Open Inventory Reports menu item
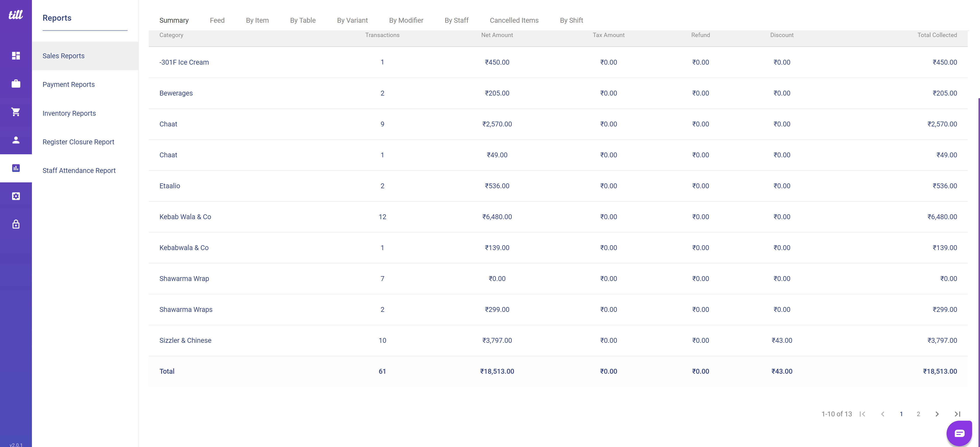980x447 pixels. (85, 113)
